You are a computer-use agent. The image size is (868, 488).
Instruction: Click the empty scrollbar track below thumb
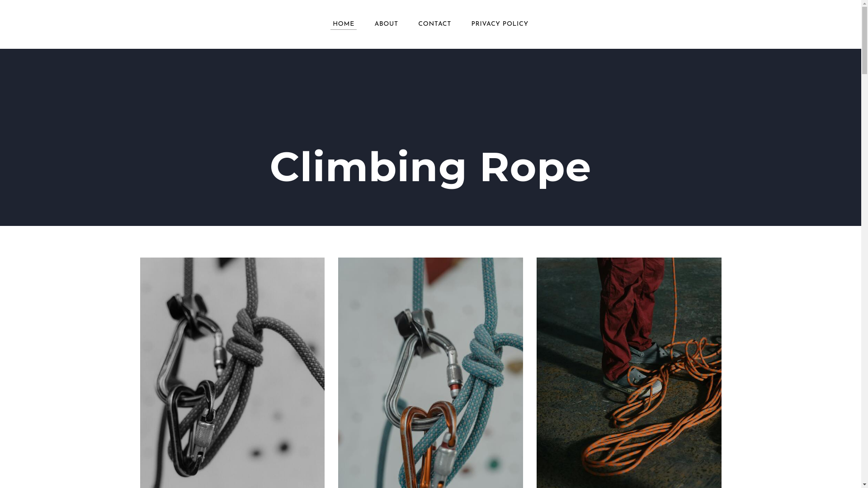[x=864, y=278]
